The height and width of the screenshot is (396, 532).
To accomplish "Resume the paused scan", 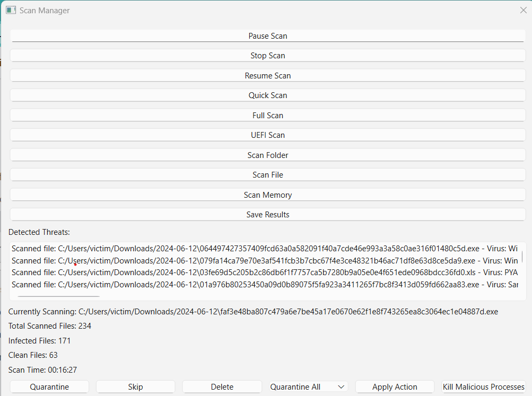I will point(267,75).
